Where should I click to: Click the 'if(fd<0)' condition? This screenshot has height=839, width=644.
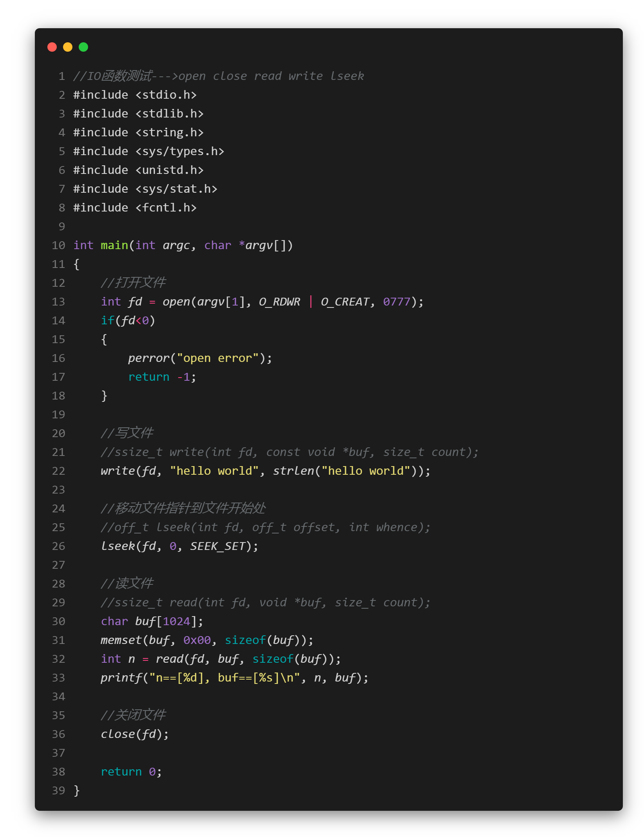tap(128, 320)
